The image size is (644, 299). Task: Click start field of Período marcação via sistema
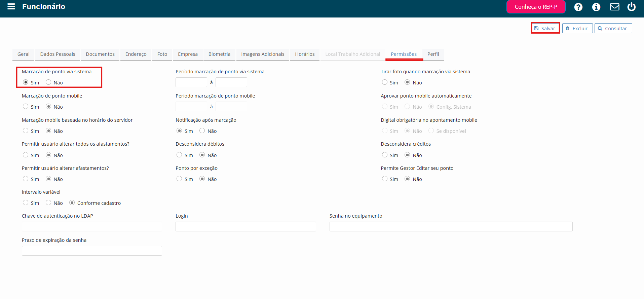coord(191,82)
